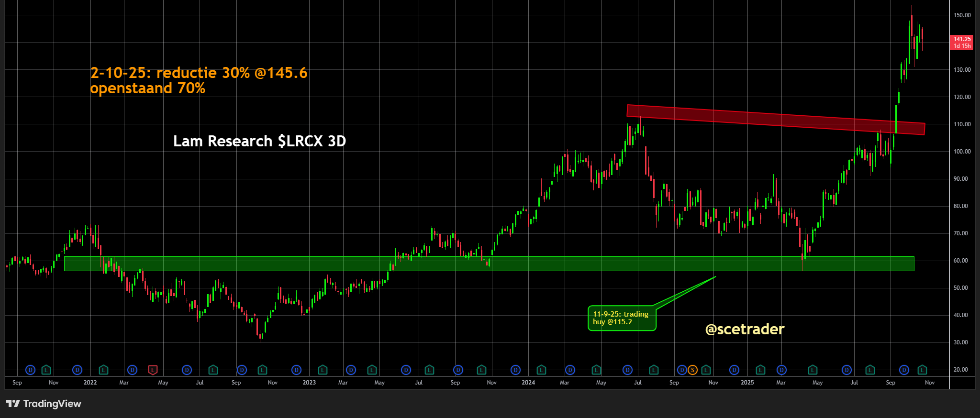Open the first dividend marker in autumn 2021
This screenshot has width=980, height=418.
click(31, 370)
